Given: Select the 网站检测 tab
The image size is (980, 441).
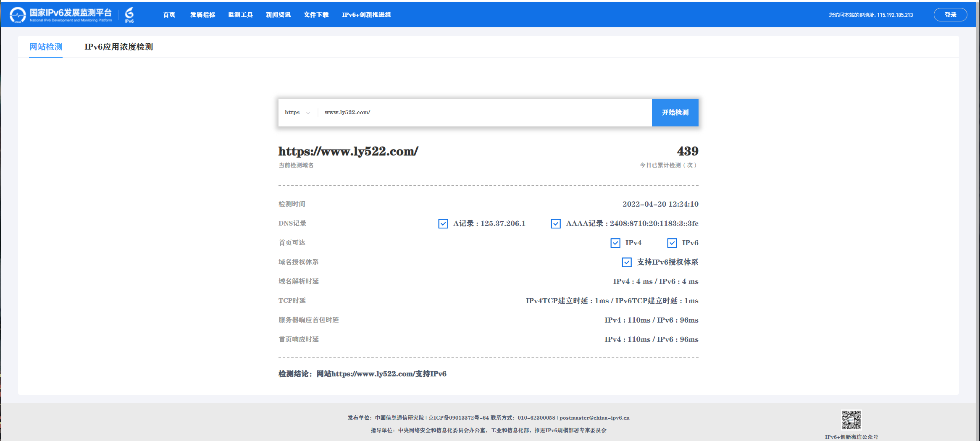Looking at the screenshot, I should [45, 47].
